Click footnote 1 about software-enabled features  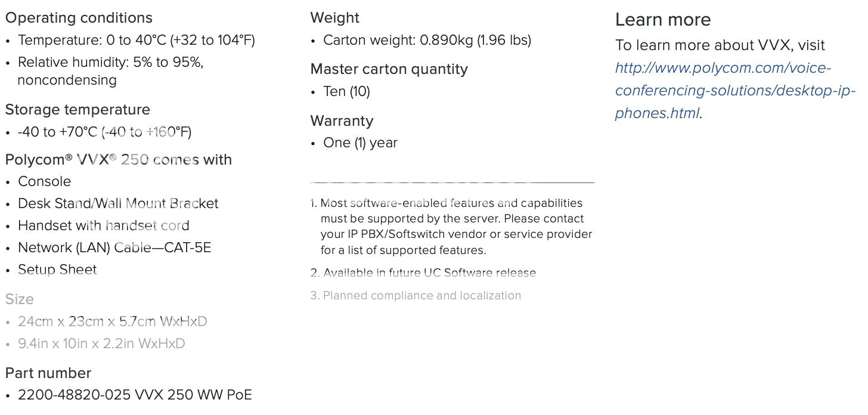pyautogui.click(x=452, y=227)
